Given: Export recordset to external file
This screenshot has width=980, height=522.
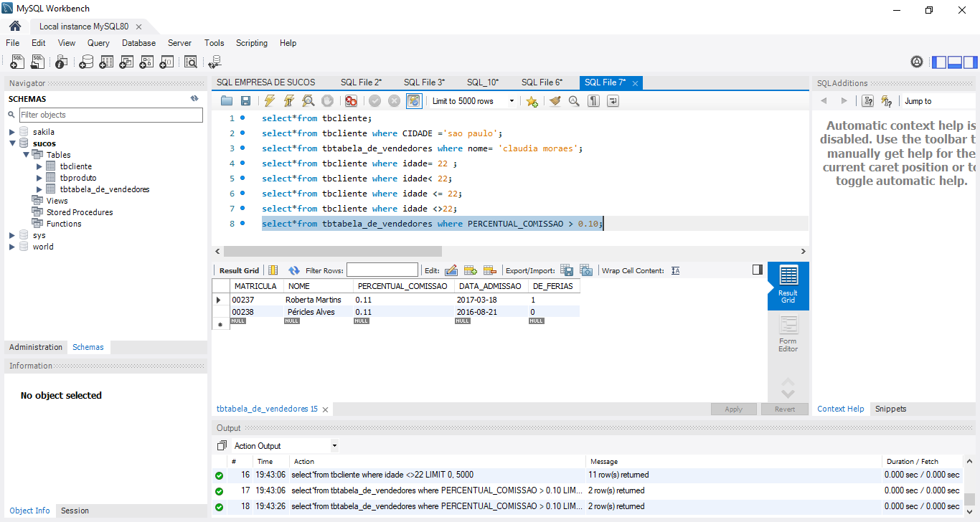Looking at the screenshot, I should click(x=567, y=270).
